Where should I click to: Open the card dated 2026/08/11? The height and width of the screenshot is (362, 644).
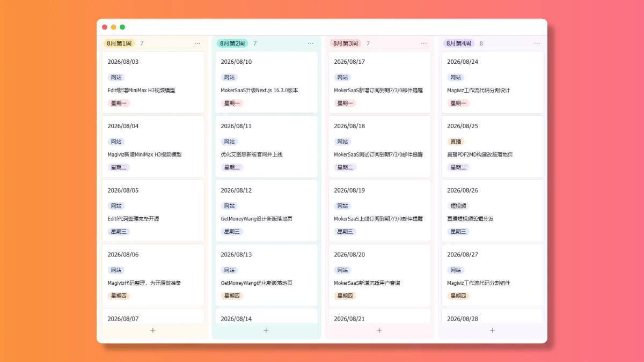point(266,146)
